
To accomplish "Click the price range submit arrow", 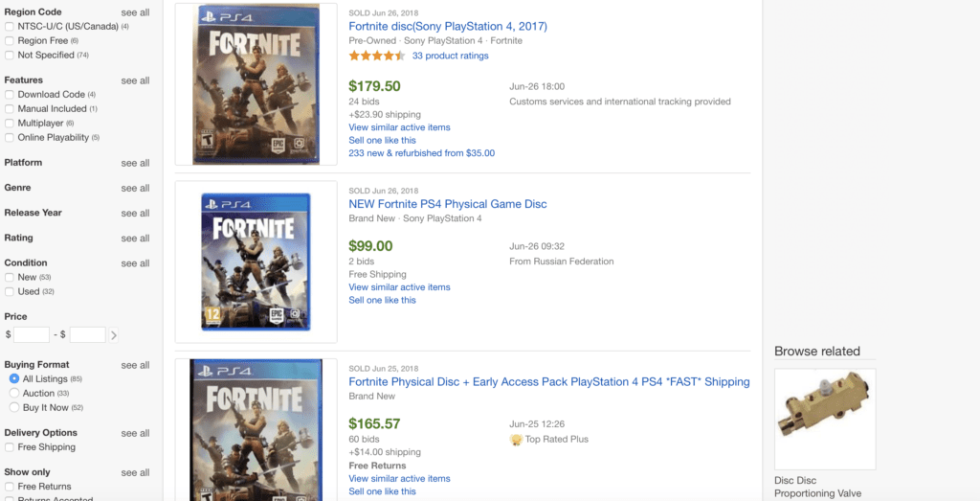I will point(113,335).
